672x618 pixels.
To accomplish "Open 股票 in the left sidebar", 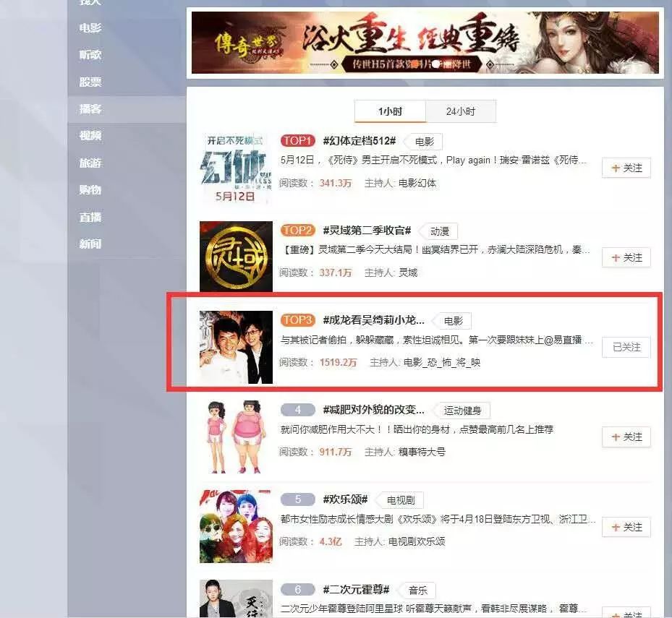I will tap(90, 82).
